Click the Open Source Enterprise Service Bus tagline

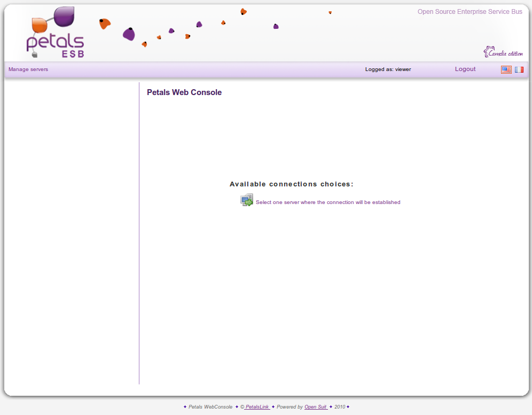click(x=470, y=12)
